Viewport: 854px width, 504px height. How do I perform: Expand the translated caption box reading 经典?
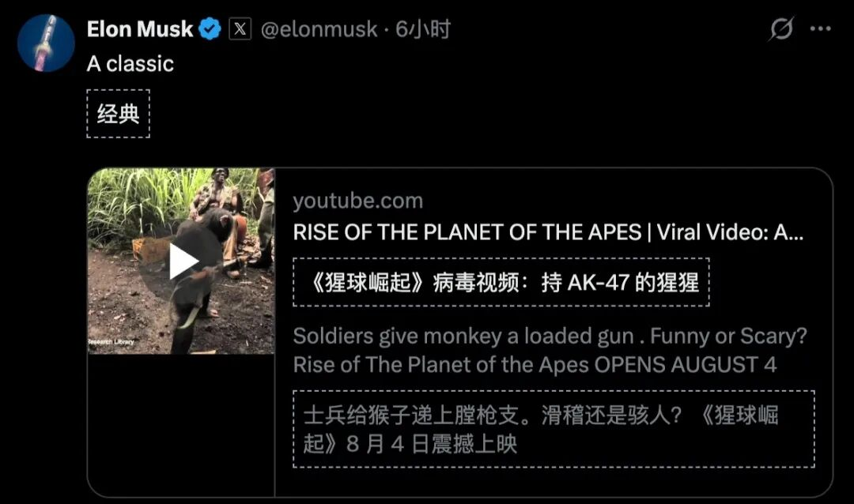point(117,113)
